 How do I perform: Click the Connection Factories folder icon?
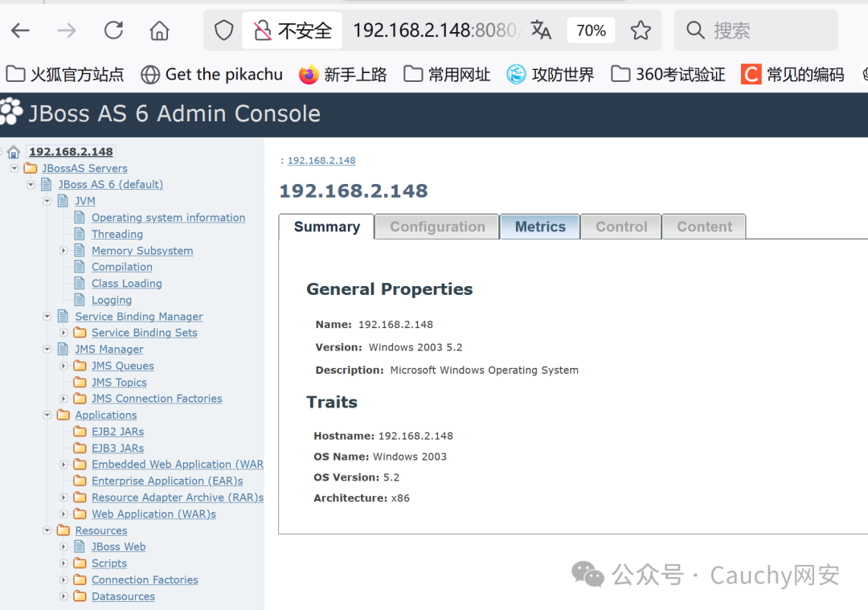tap(80, 579)
